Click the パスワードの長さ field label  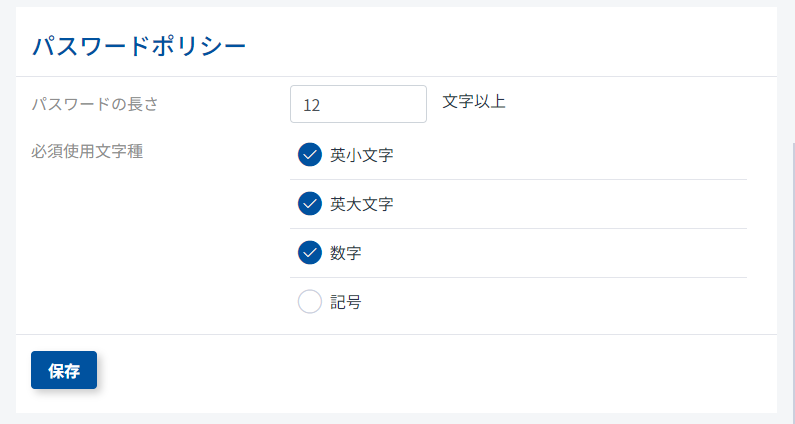pos(95,103)
